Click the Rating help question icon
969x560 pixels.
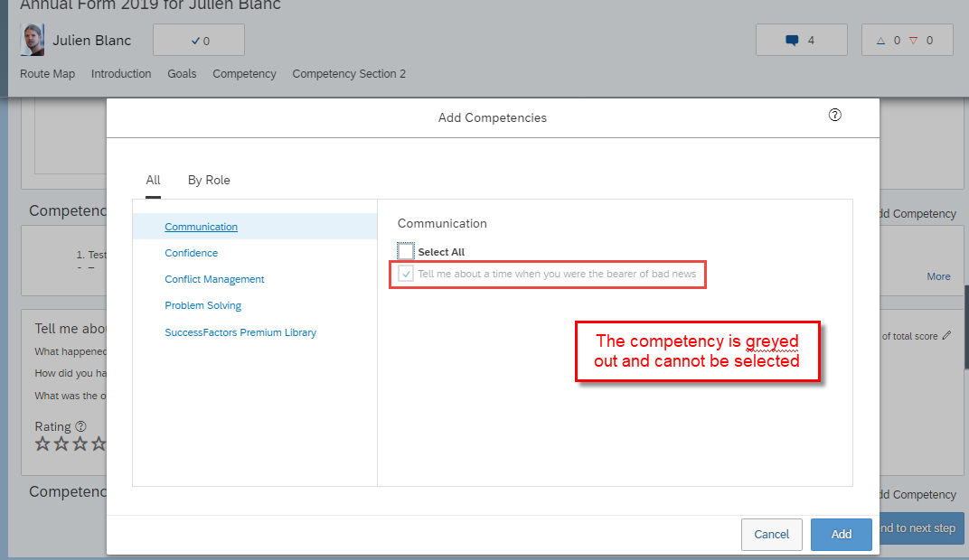(x=81, y=426)
